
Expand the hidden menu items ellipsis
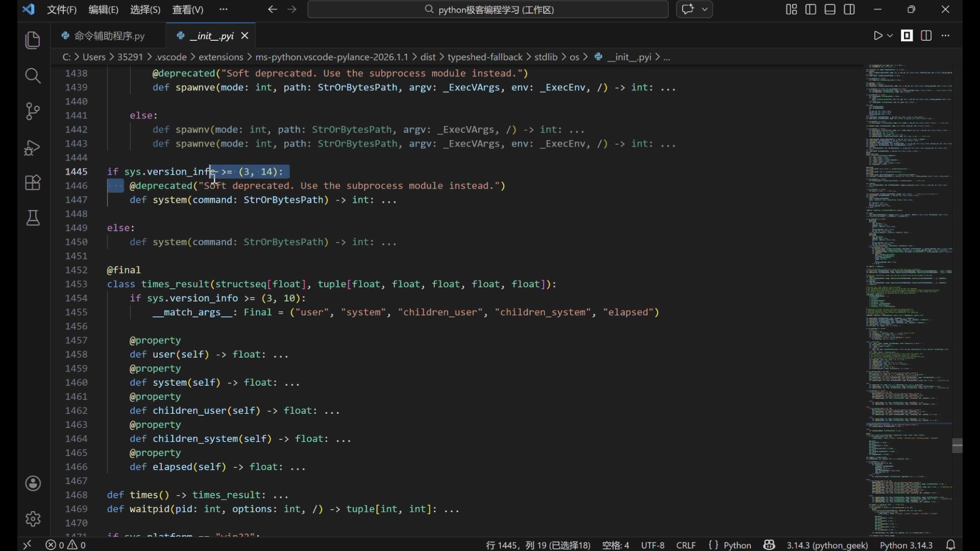tap(224, 9)
